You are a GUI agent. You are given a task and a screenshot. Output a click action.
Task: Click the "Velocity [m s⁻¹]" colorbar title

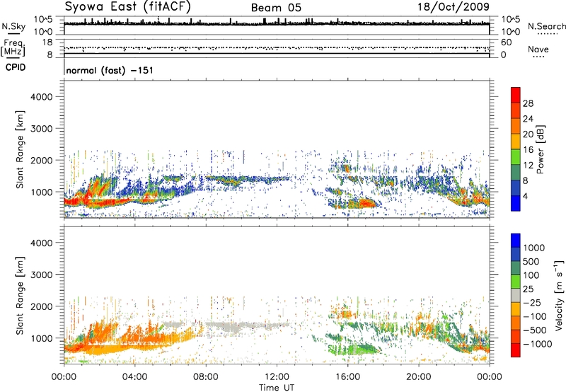click(x=558, y=295)
